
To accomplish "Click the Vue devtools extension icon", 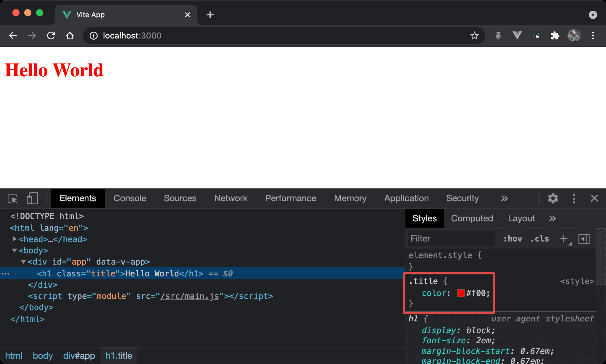I will point(517,36).
